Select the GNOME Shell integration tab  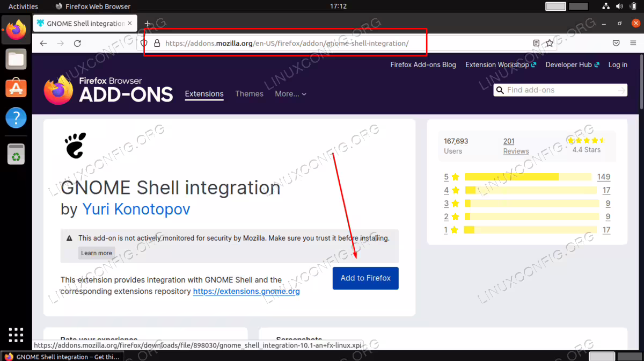coord(85,24)
